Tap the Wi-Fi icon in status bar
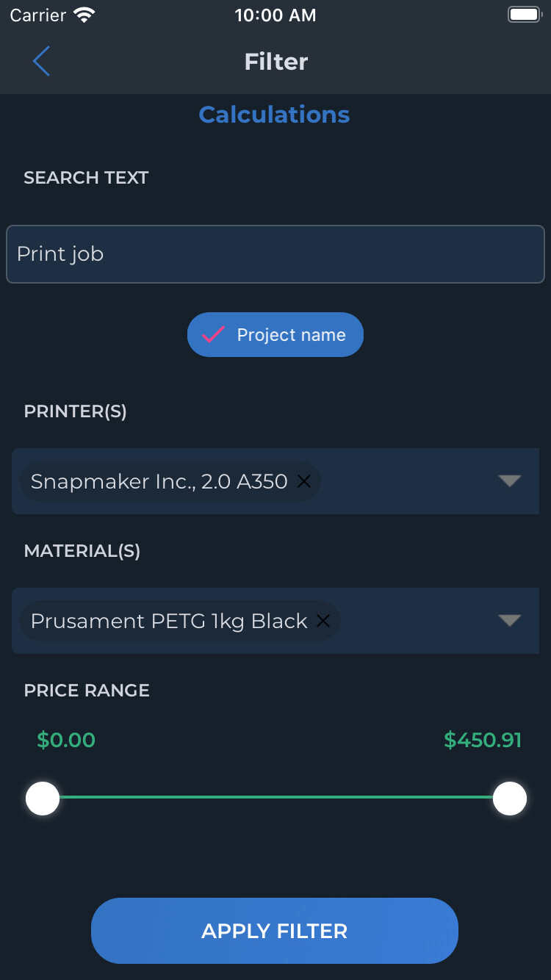 click(85, 15)
